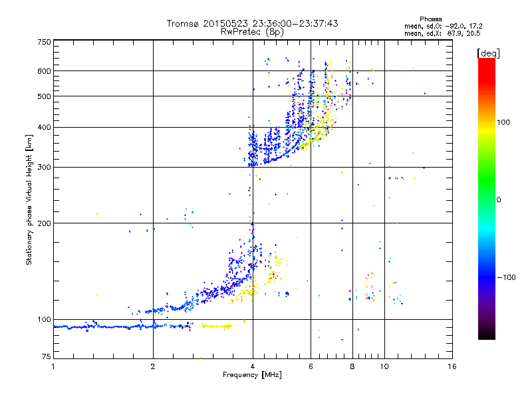Click the '75' y-axis tick label
This screenshot has height=399, width=532.
pos(47,356)
